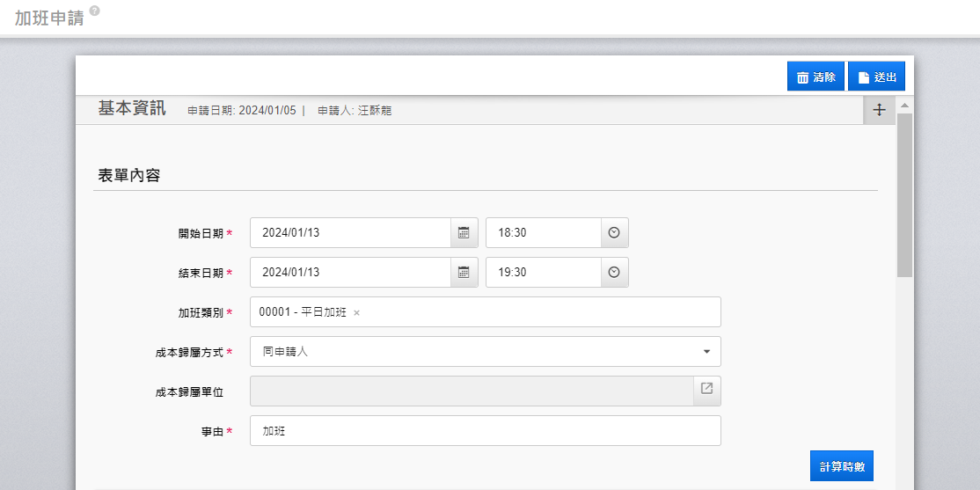Click the 事由 text input field
Viewport: 980px width, 490px height.
click(484, 431)
